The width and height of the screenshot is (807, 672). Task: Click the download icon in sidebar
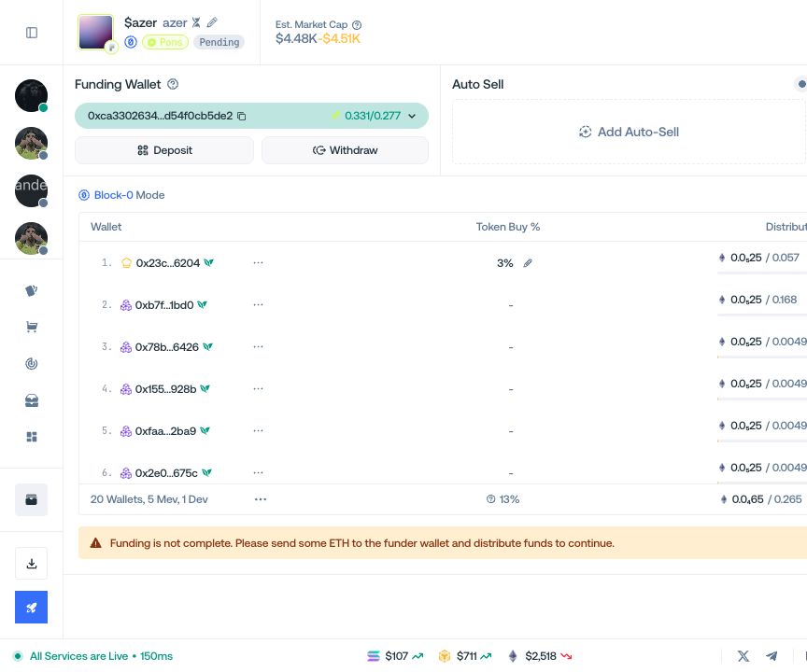coord(32,564)
